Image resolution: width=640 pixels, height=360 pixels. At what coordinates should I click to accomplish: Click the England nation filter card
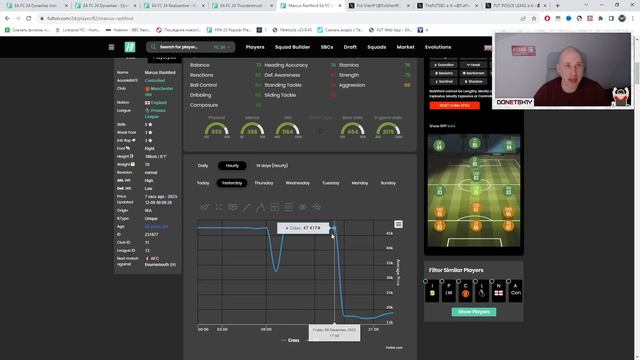[499, 291]
